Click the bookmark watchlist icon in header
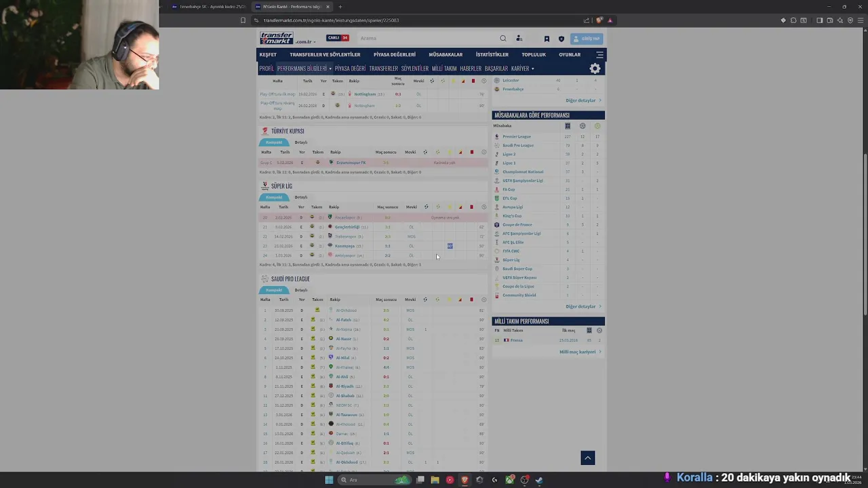This screenshot has height=488, width=868. (x=547, y=39)
